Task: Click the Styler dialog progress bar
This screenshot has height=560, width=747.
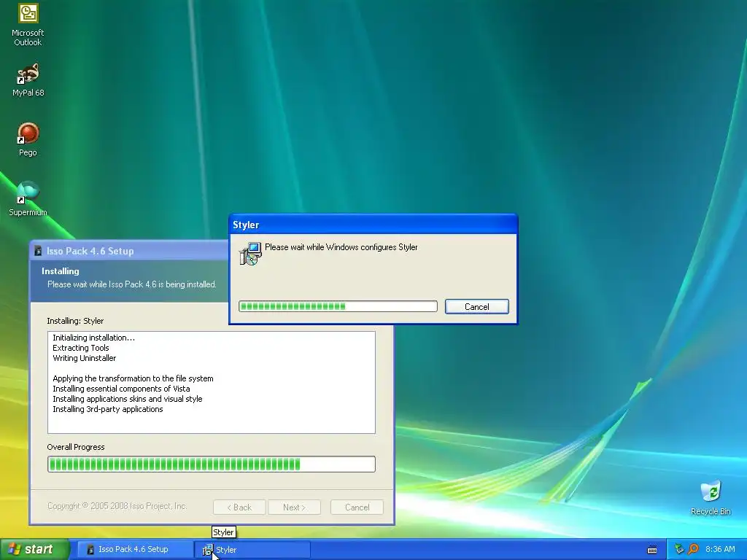Action: point(338,306)
